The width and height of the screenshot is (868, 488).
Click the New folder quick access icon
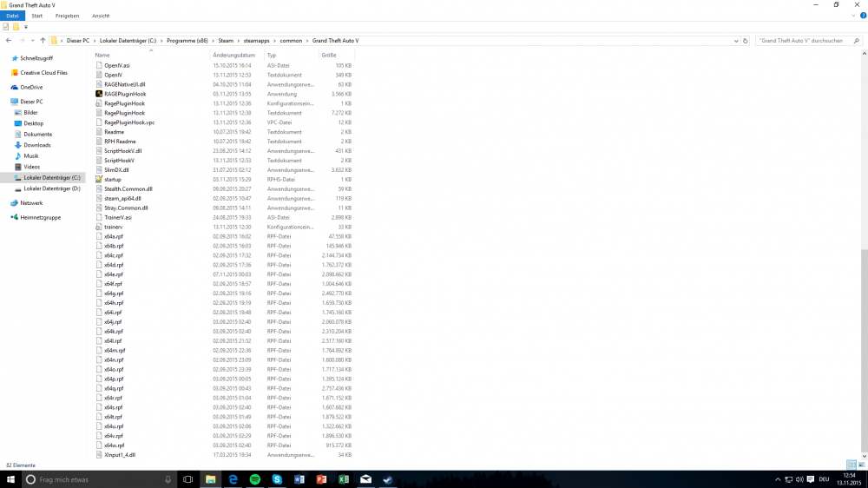[x=16, y=27]
